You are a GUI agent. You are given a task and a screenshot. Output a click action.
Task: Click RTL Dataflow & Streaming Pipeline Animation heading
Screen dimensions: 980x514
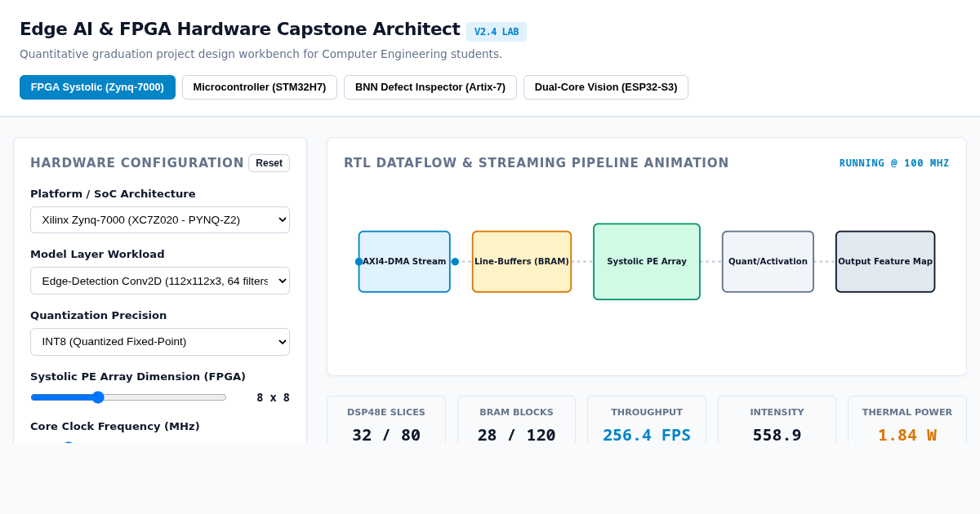click(537, 163)
